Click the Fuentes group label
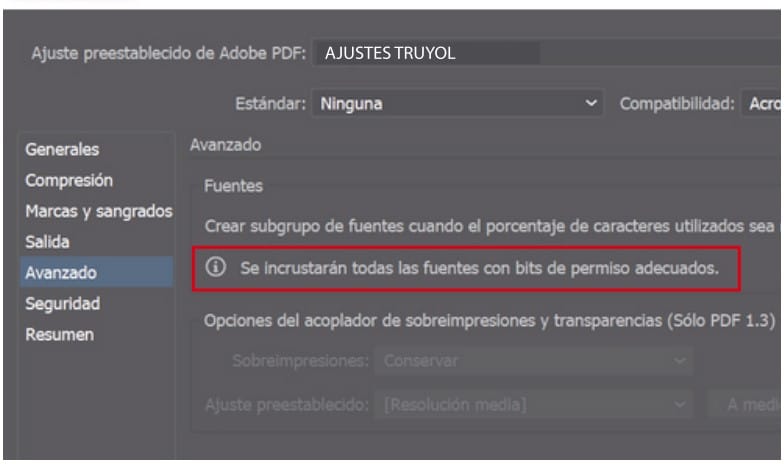This screenshot has height=464, width=784. (x=231, y=186)
